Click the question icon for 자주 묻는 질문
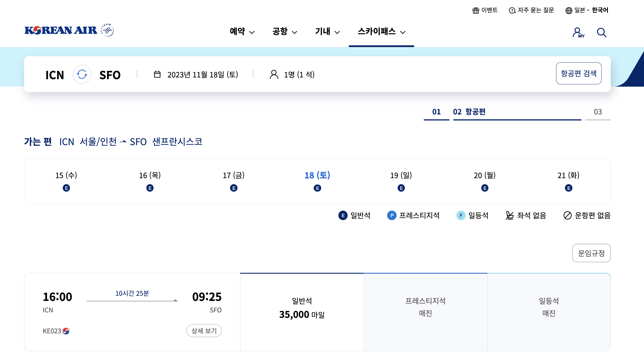The image size is (644, 358). [512, 10]
